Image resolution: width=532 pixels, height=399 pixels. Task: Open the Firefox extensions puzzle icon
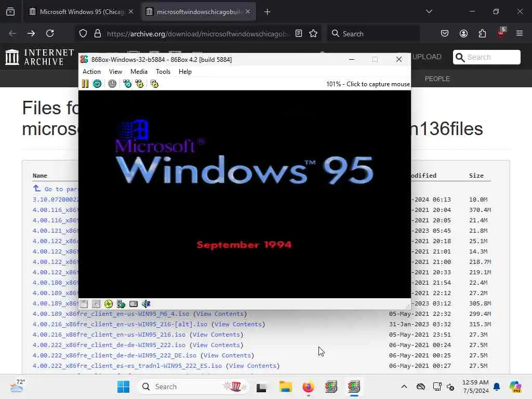[482, 33]
